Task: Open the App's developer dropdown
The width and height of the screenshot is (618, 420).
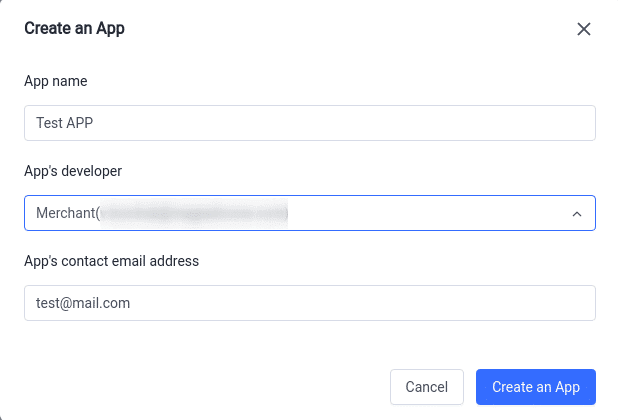Action: coord(310,213)
